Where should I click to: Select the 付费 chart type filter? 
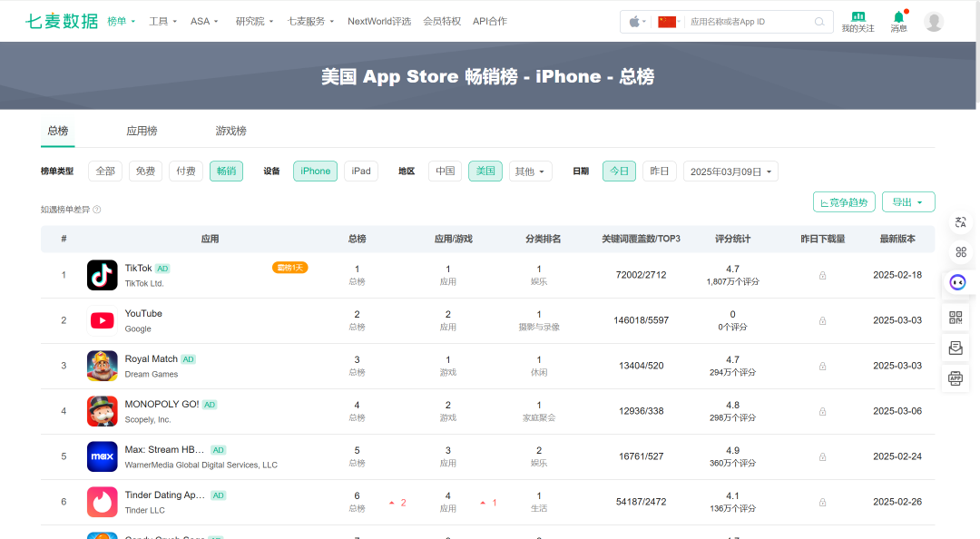pos(186,171)
